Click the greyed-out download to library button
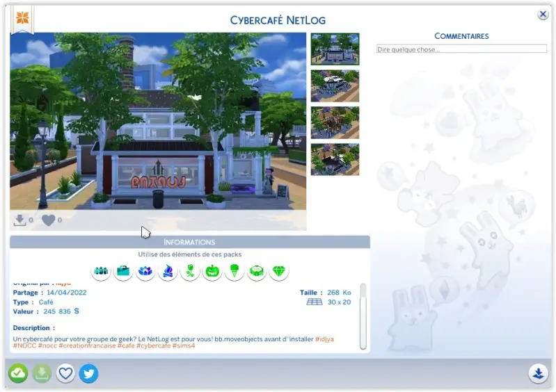 pos(42,373)
